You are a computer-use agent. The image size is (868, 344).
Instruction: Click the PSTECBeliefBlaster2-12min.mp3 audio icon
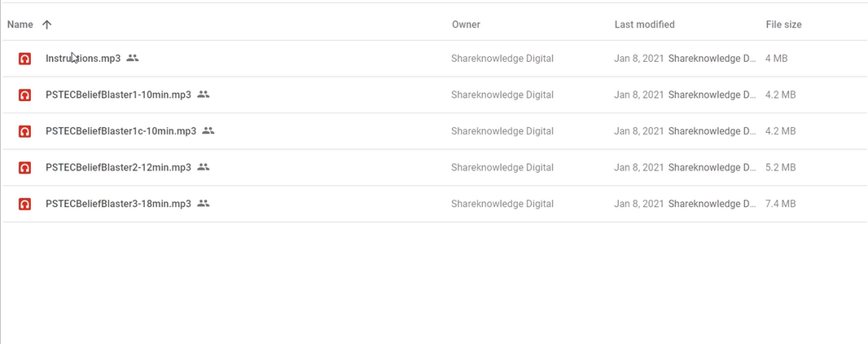(x=24, y=167)
